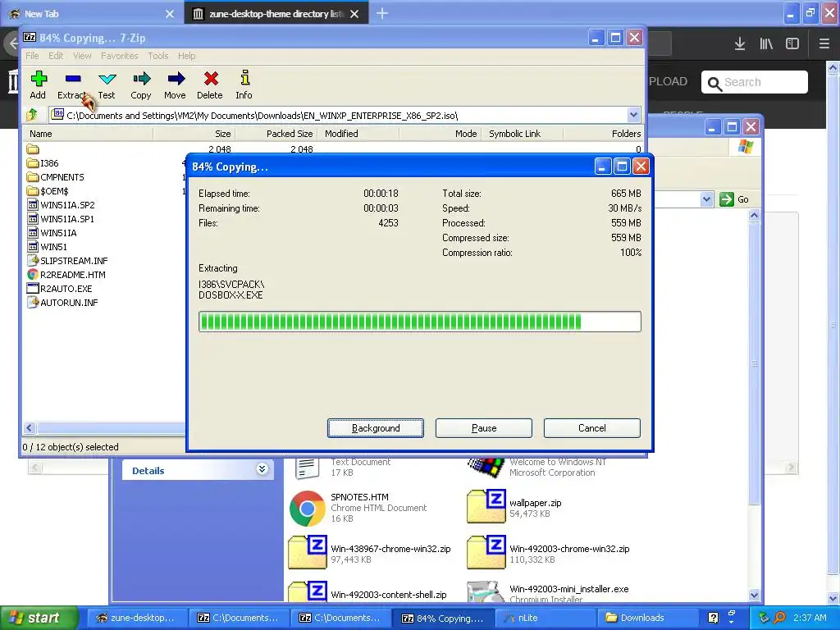This screenshot has width=840, height=630.
Task: Open the 7-Zip Favorites menu
Action: [120, 56]
